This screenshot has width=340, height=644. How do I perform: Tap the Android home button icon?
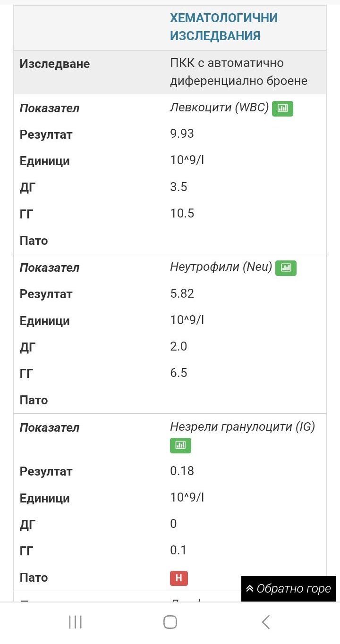pyautogui.click(x=170, y=622)
